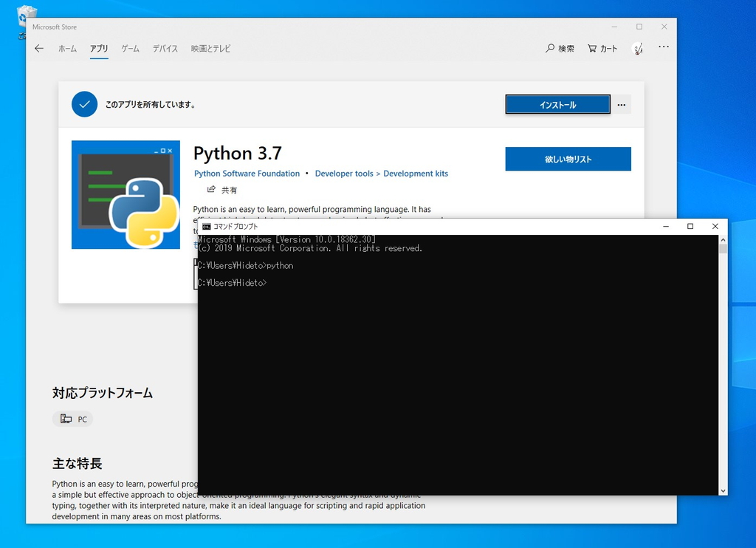Click the 欲しい物リスト button
Screen dimensions: 756x548
(568, 159)
